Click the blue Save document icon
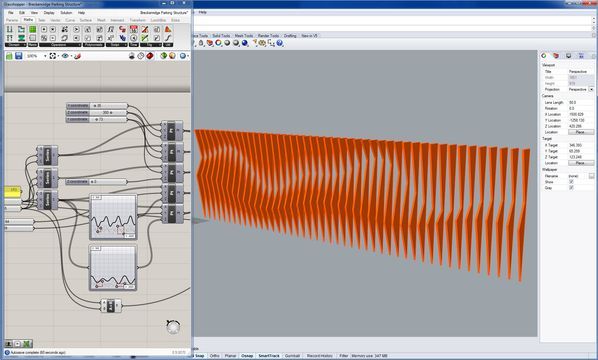Screen dimensions: 598x360 tap(18, 56)
